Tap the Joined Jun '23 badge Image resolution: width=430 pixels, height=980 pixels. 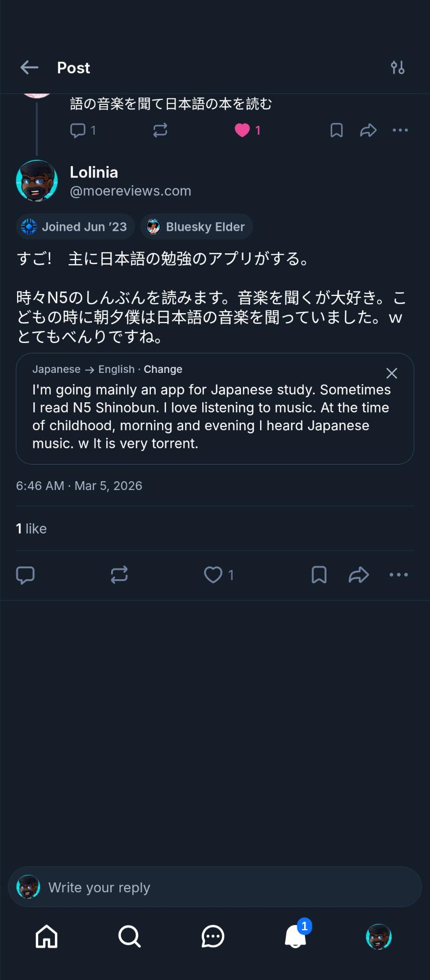tap(75, 227)
